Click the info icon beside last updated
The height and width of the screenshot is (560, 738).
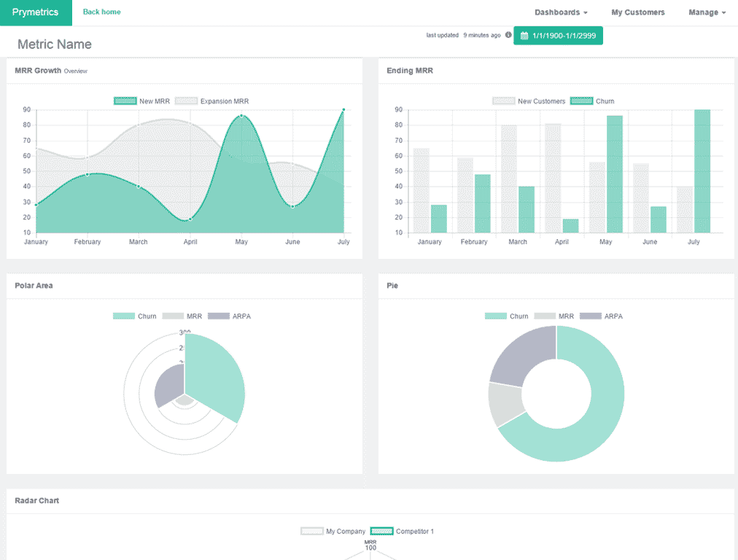[x=508, y=35]
